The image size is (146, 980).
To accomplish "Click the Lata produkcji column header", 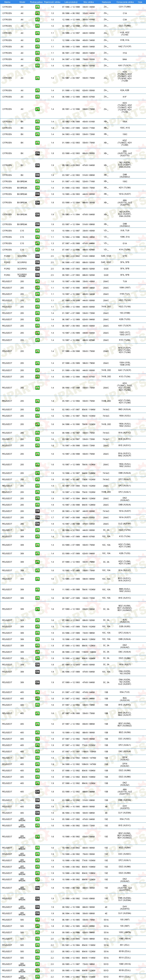I will [x=71, y=2].
